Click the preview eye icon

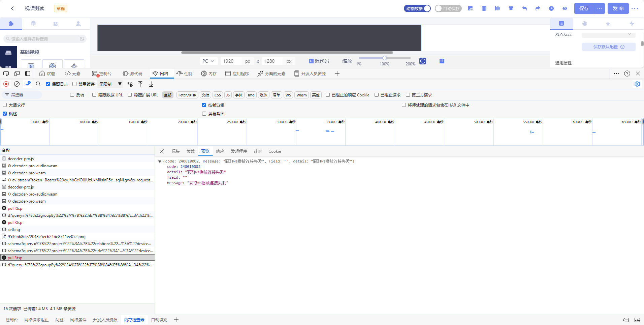click(565, 8)
